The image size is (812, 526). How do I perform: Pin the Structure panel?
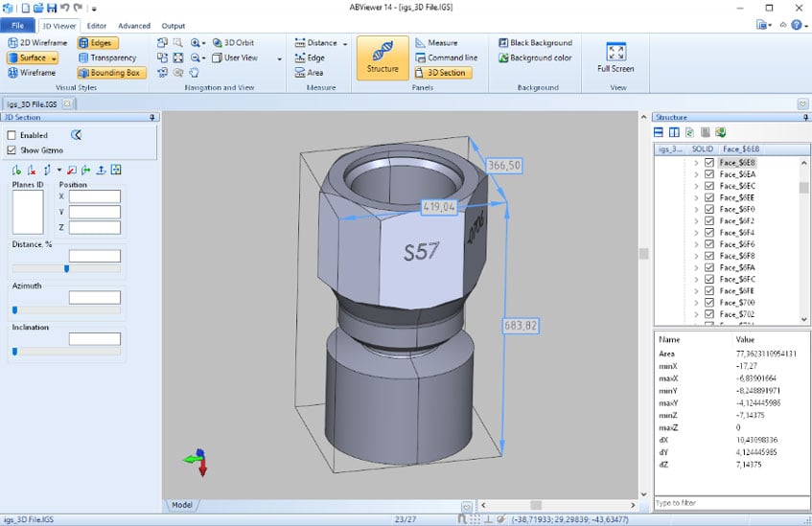pyautogui.click(x=805, y=118)
